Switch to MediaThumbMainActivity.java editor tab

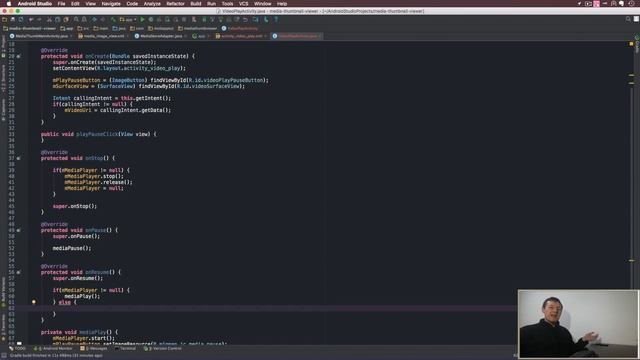41,36
